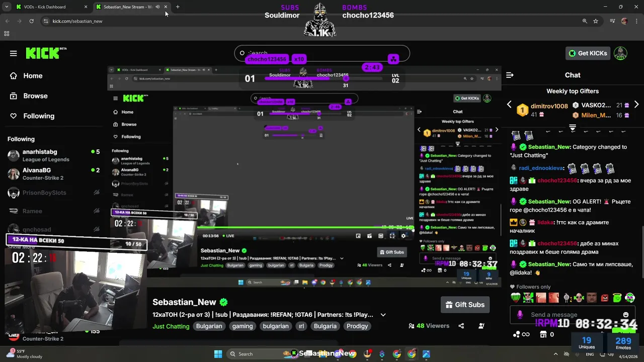Image resolution: width=644 pixels, height=362 pixels.
Task: Open the offline Ramee channel
Action: point(53,211)
